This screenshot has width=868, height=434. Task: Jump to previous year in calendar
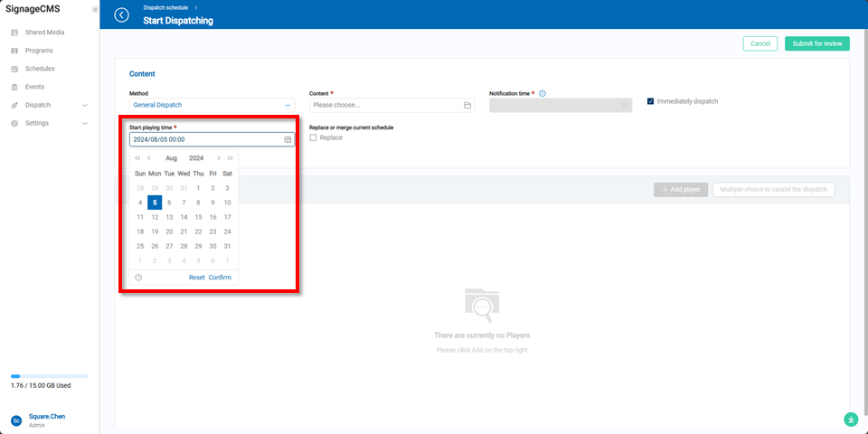point(137,158)
